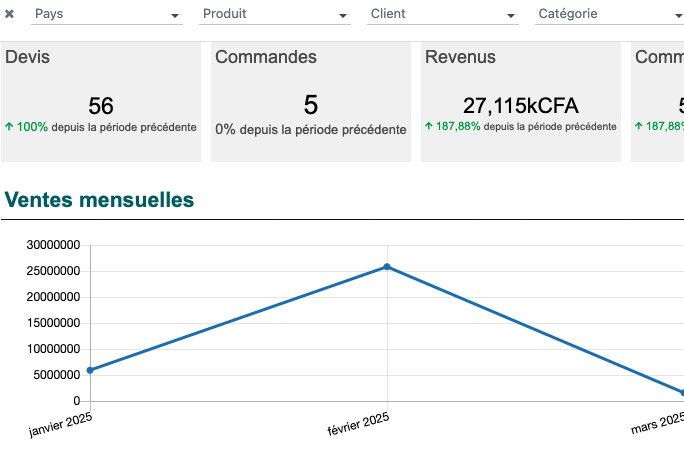Click the green up arrow in Revenus
The image size is (684, 466).
coord(429,126)
